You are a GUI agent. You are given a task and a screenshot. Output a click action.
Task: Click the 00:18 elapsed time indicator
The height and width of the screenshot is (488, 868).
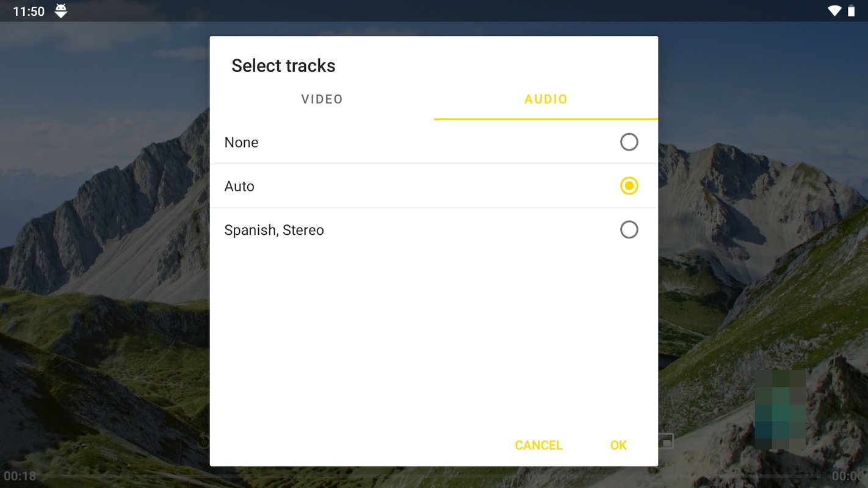click(20, 476)
